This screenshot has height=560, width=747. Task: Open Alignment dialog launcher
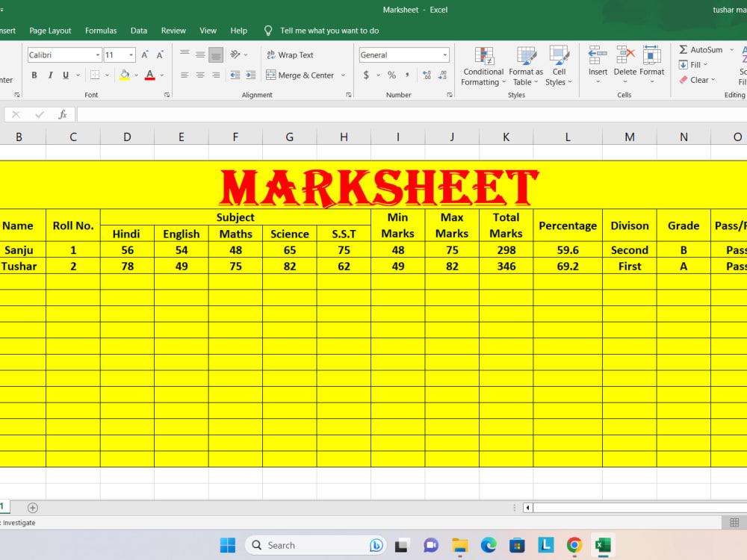point(349,95)
